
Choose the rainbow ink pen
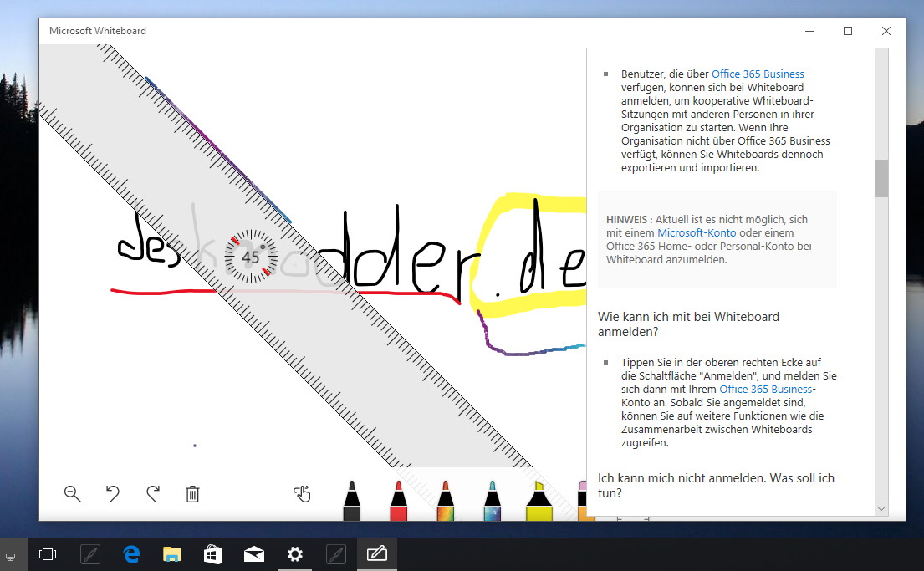coord(445,500)
